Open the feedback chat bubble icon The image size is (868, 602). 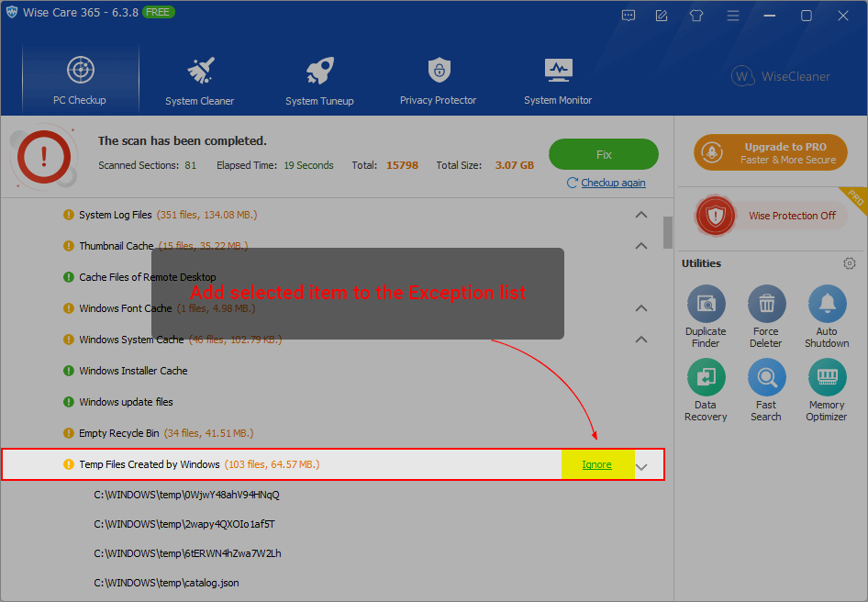click(x=629, y=16)
